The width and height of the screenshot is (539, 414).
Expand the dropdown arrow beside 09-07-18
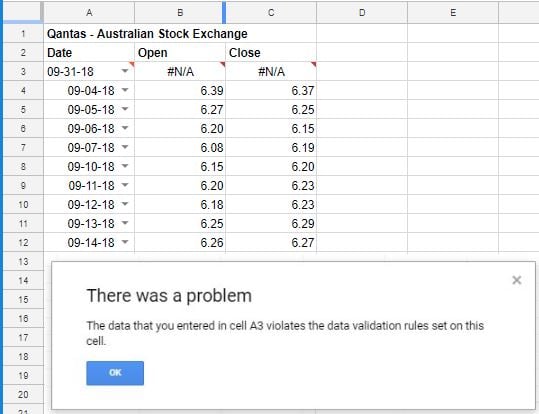(x=125, y=147)
